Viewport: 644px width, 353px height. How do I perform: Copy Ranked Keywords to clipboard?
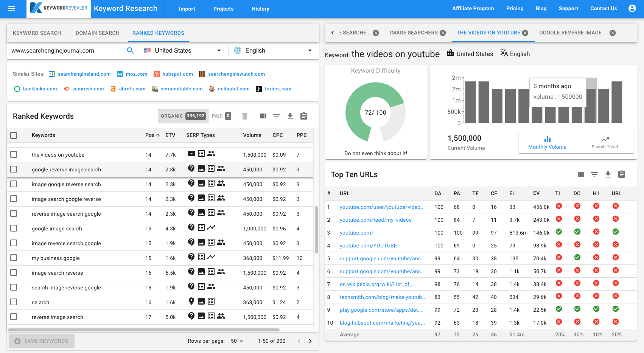pyautogui.click(x=304, y=116)
